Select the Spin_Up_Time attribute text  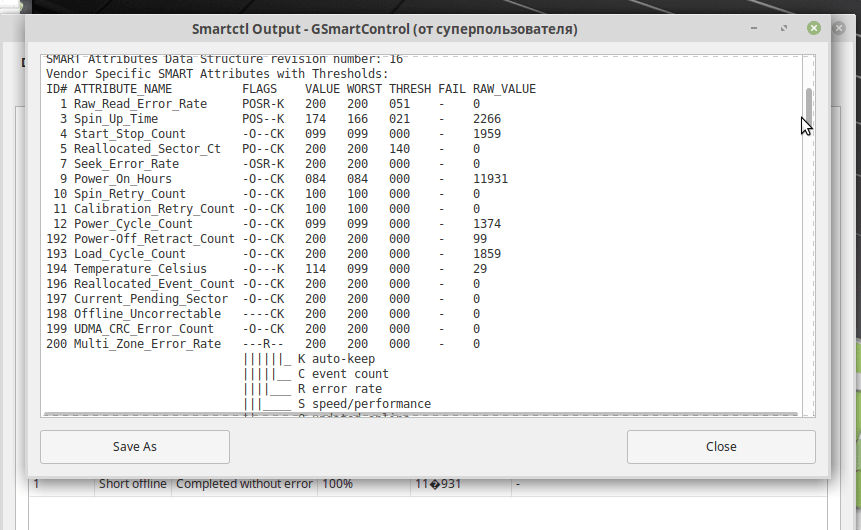tap(116, 119)
